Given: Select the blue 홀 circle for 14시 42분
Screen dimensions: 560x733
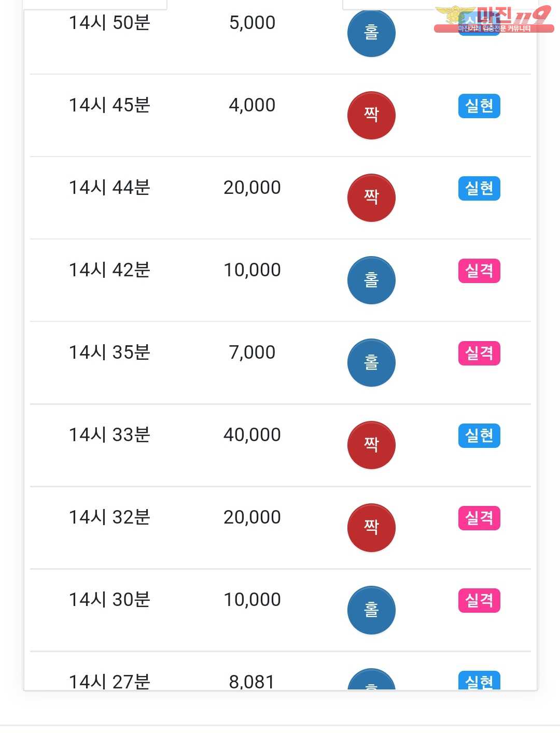Looking at the screenshot, I should tap(371, 280).
